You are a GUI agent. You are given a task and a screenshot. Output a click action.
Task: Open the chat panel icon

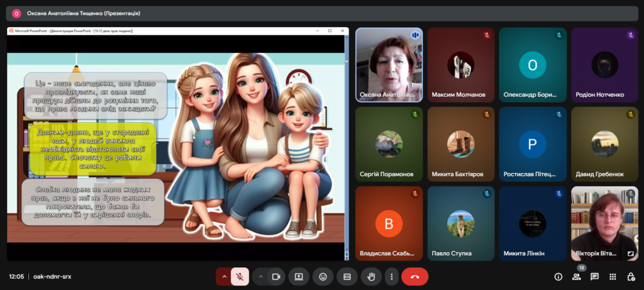[x=594, y=276]
